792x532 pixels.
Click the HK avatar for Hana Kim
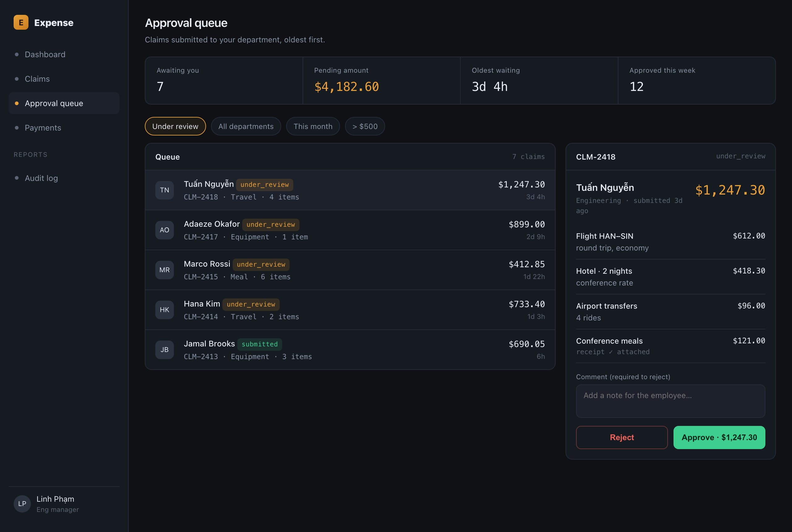[165, 310]
